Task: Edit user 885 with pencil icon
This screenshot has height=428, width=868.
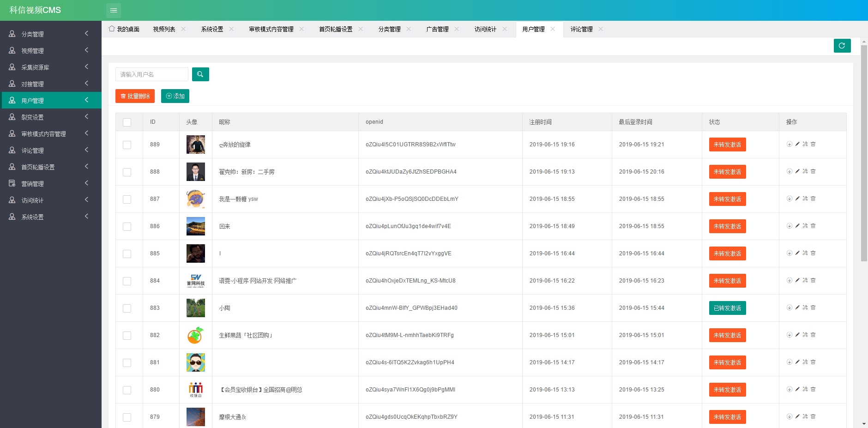Action: pos(797,253)
